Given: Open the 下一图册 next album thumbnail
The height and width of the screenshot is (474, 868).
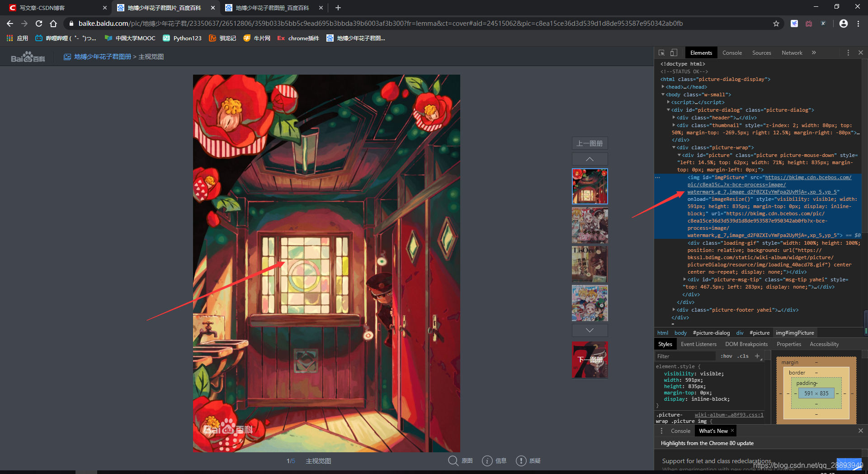Looking at the screenshot, I should pyautogui.click(x=590, y=360).
